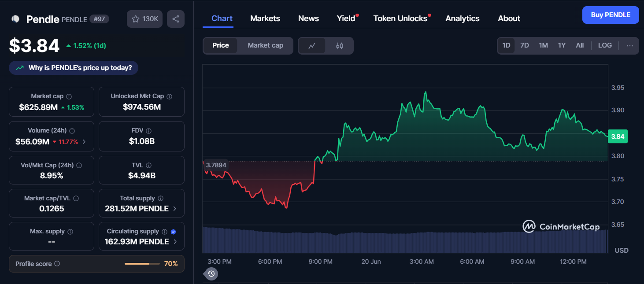644x284 pixels.
Task: Click the $3.84 price heading
Action: 34,46
